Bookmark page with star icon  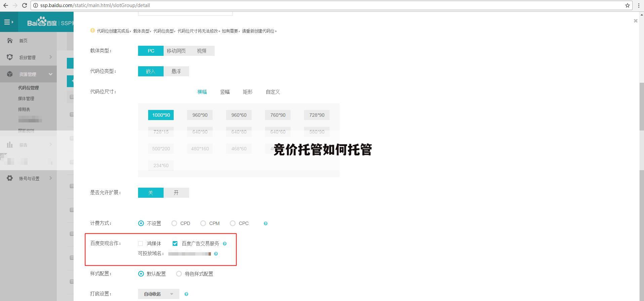[627, 5]
